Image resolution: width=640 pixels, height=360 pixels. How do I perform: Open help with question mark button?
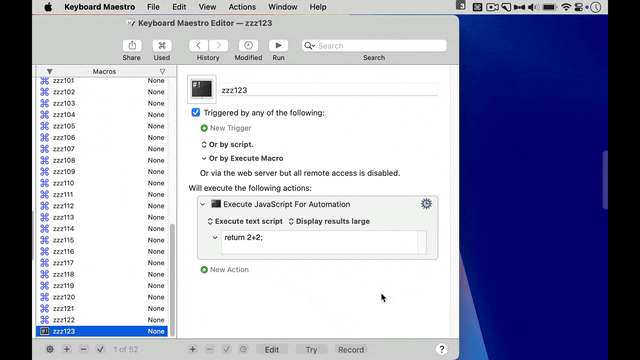click(441, 349)
